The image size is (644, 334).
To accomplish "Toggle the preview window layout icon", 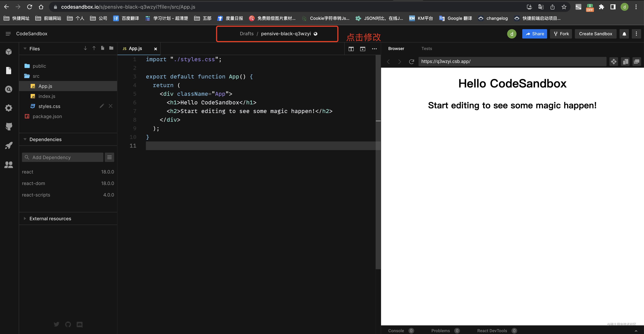I will coord(363,49).
